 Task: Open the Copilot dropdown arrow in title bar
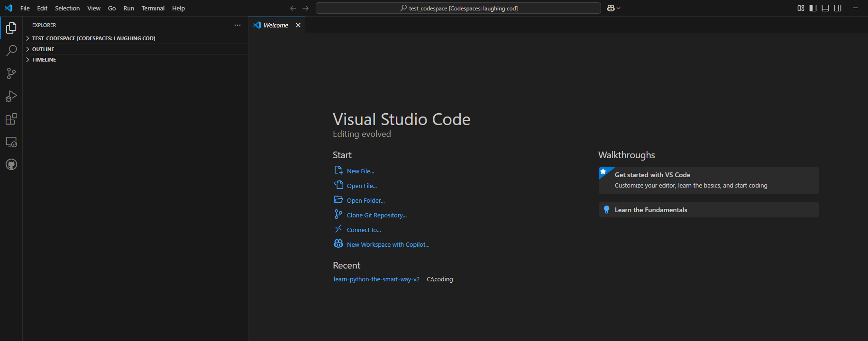[618, 8]
